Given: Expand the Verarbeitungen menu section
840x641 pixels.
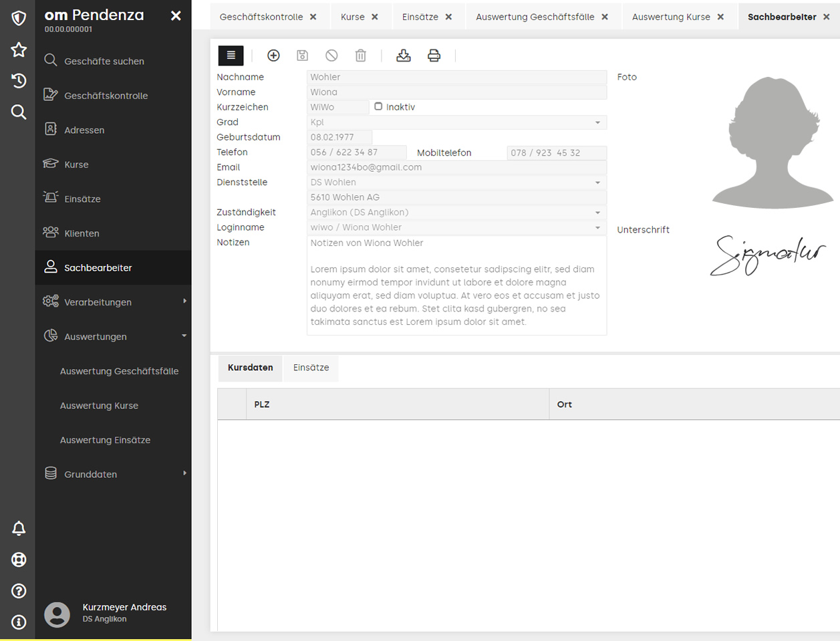Looking at the screenshot, I should pos(114,302).
